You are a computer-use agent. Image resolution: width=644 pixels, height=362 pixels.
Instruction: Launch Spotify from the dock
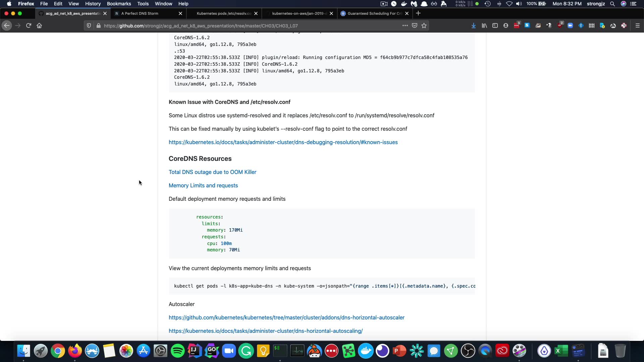(x=177, y=351)
